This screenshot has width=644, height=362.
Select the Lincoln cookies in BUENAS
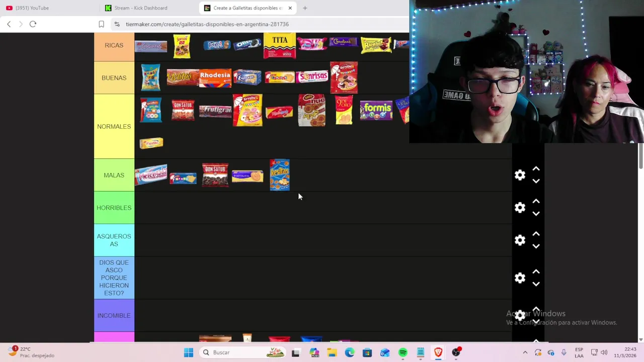click(x=280, y=78)
